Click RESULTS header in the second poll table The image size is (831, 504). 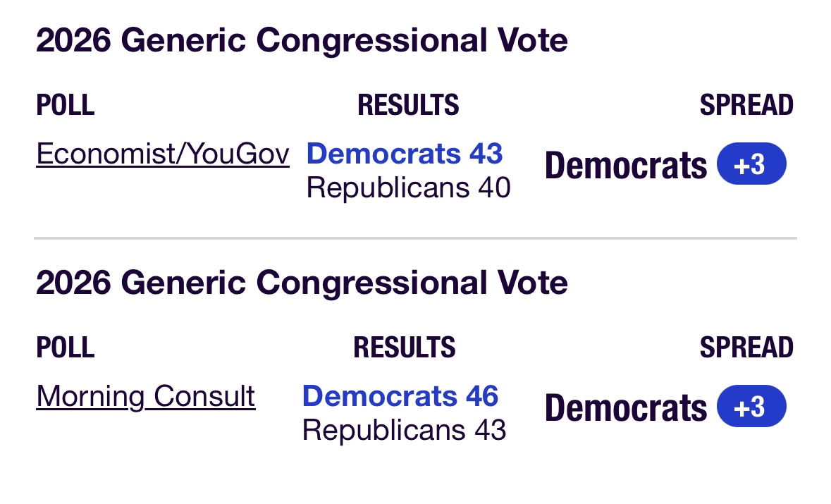(405, 348)
